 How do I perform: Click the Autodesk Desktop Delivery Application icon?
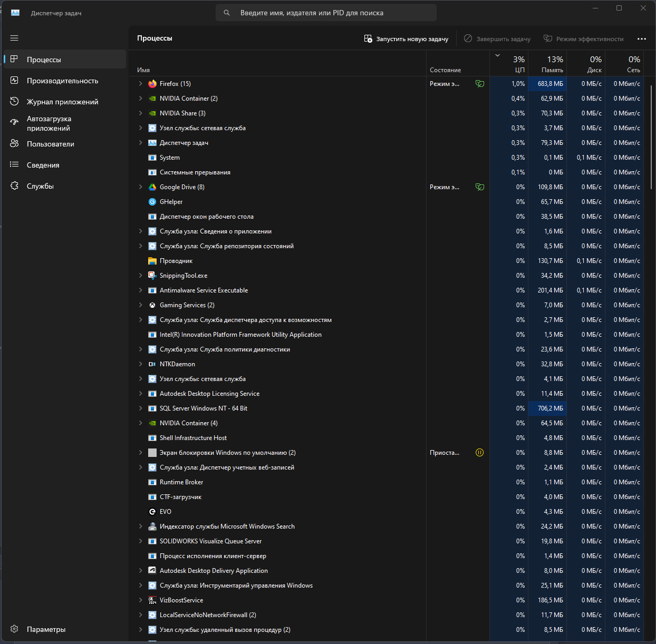click(x=152, y=571)
